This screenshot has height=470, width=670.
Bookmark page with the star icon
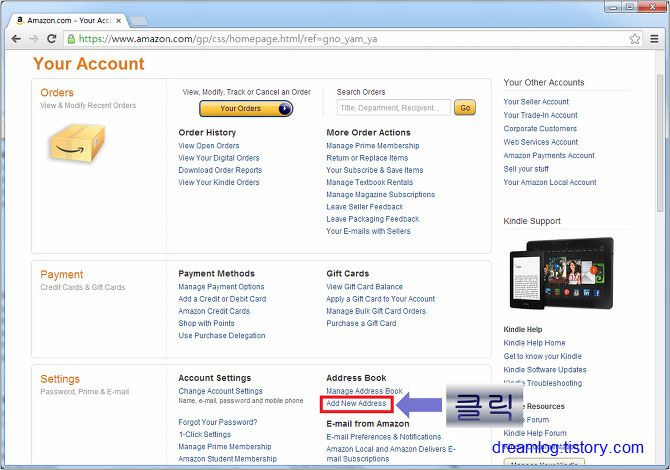(x=635, y=39)
